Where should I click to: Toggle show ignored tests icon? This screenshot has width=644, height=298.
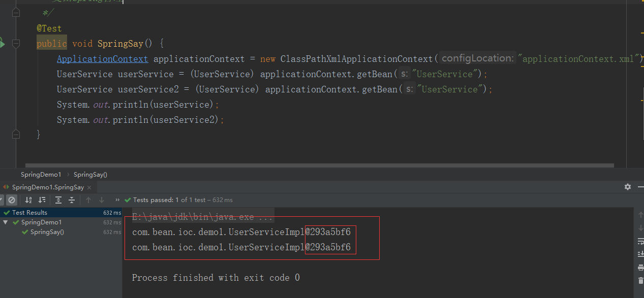pyautogui.click(x=11, y=200)
